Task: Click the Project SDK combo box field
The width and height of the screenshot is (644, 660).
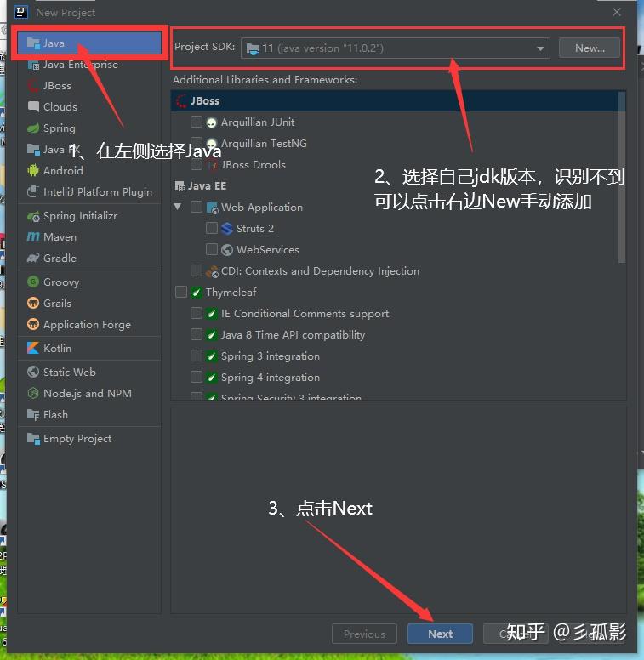Action: (x=396, y=48)
